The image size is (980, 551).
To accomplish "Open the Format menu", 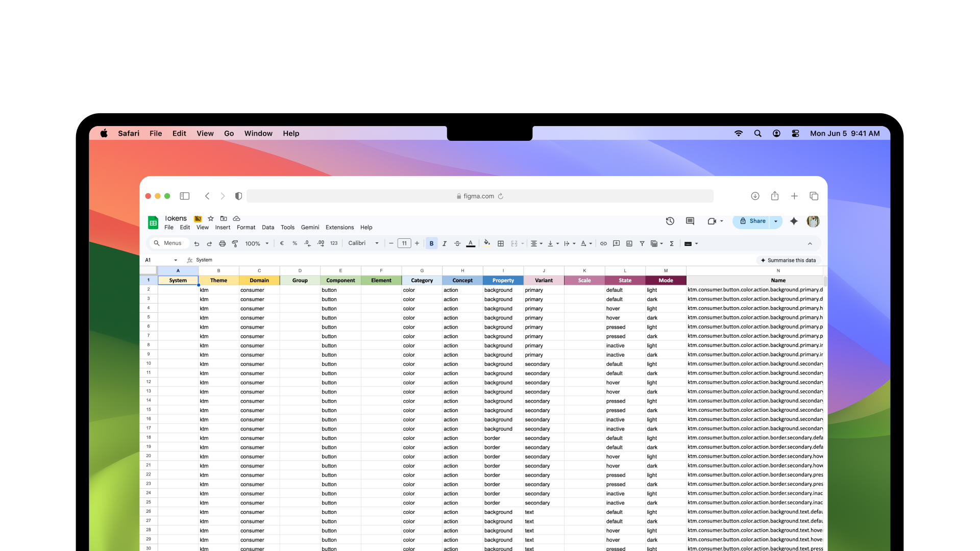I will (246, 228).
